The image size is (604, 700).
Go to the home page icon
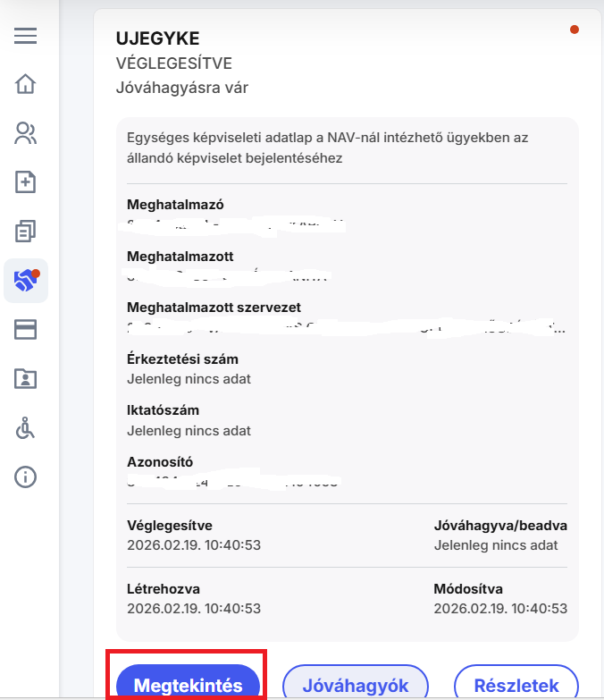point(25,85)
